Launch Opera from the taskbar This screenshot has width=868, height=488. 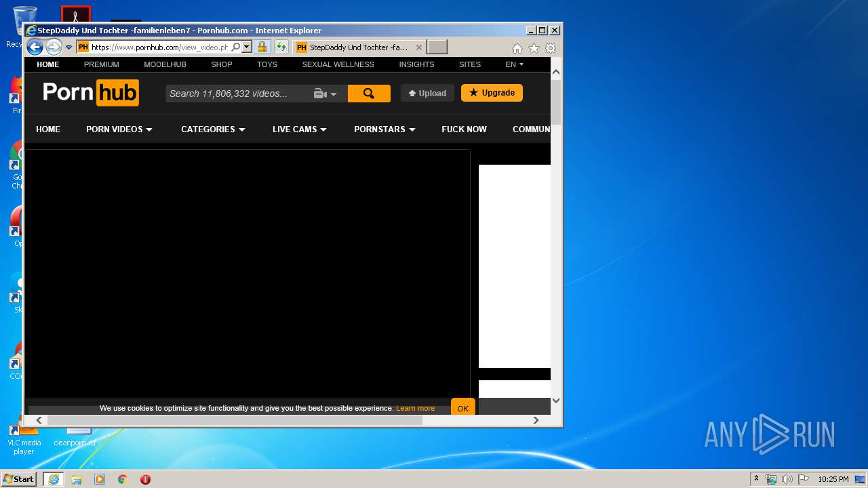[x=145, y=479]
